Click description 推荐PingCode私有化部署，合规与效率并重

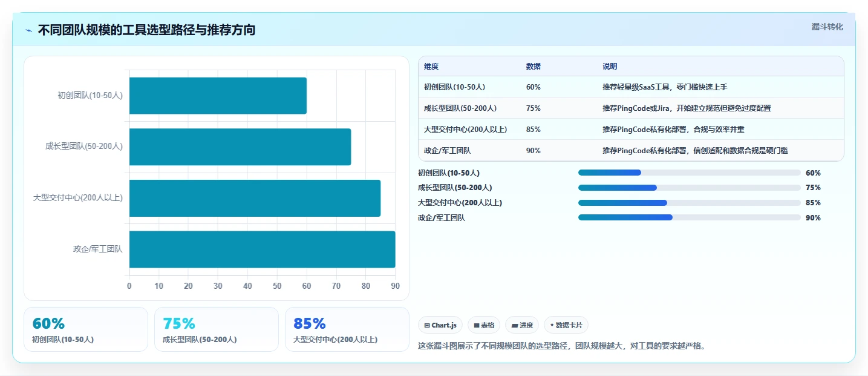673,130
